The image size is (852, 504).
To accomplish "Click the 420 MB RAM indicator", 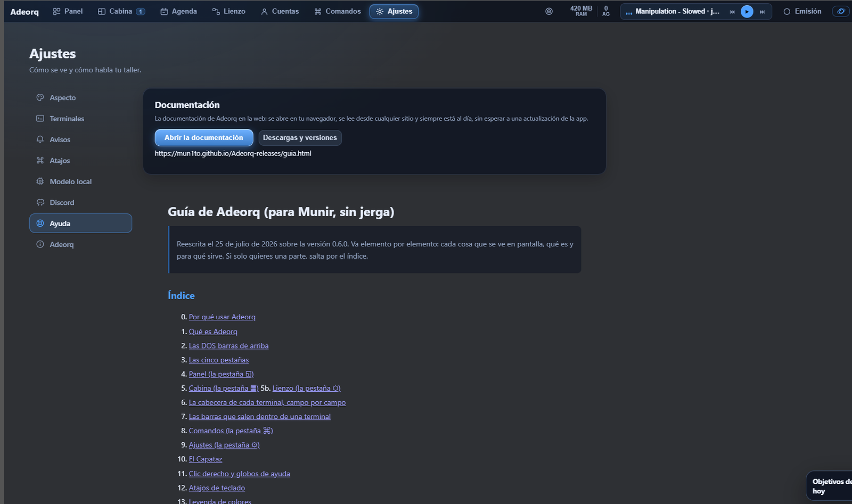I will point(581,11).
